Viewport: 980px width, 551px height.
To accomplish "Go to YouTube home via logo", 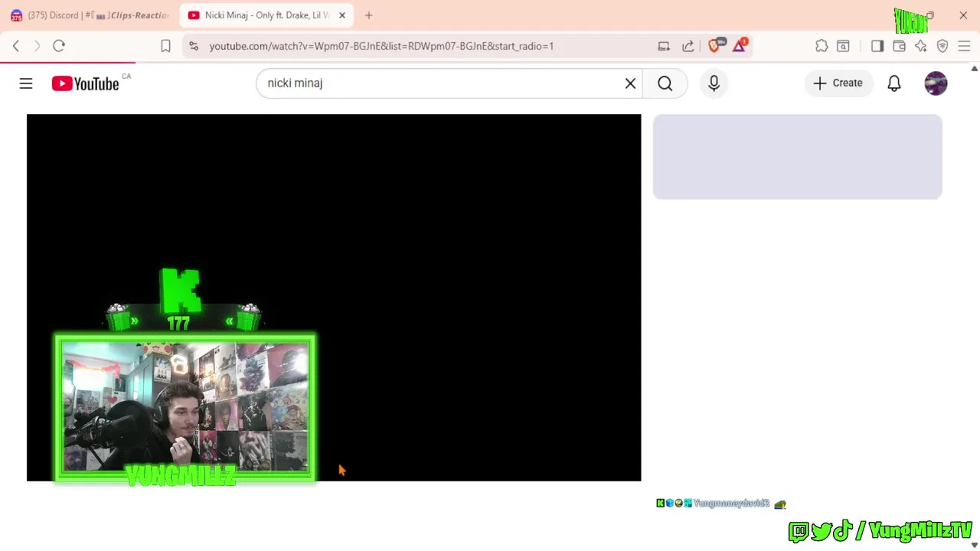I will coord(85,83).
